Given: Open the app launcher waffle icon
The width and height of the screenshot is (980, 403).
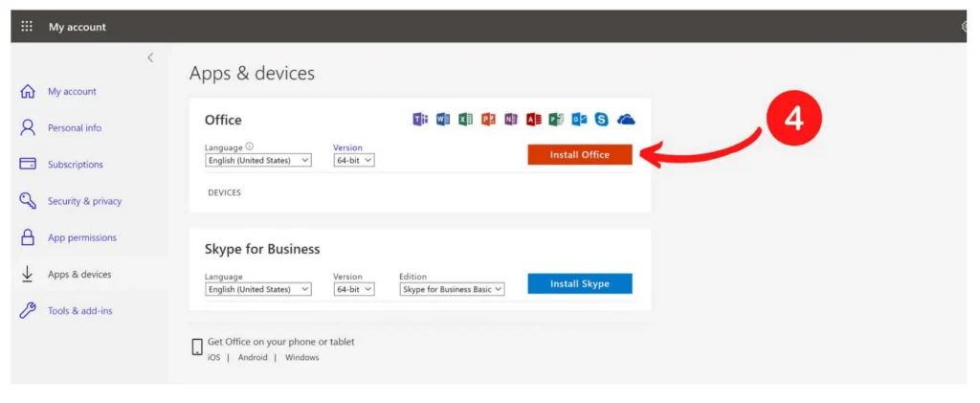Looking at the screenshot, I should 27,26.
